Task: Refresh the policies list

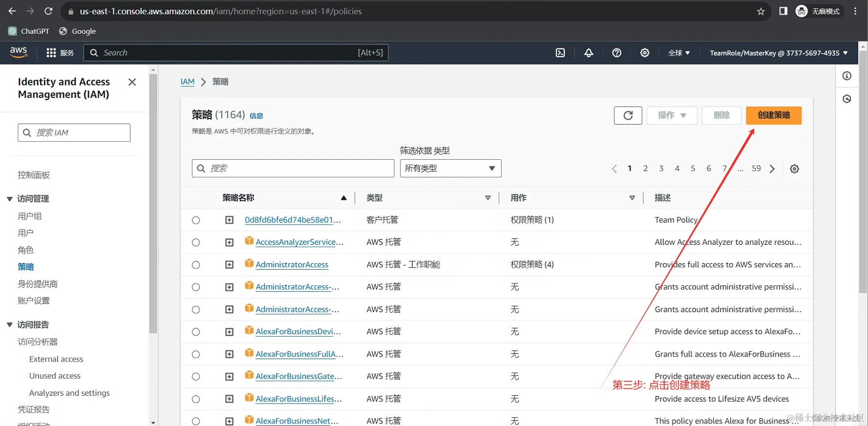Action: 628,115
